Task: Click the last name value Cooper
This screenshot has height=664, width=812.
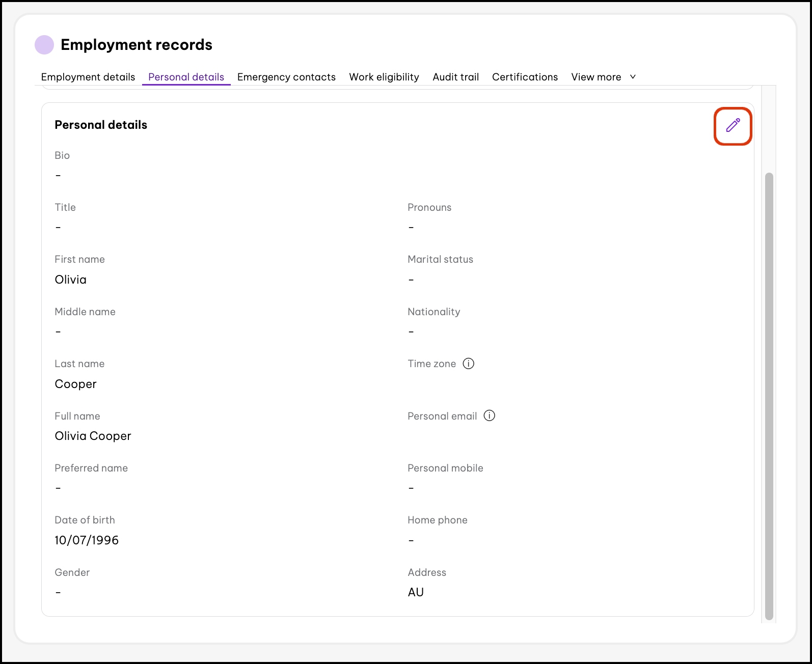Action: point(75,384)
